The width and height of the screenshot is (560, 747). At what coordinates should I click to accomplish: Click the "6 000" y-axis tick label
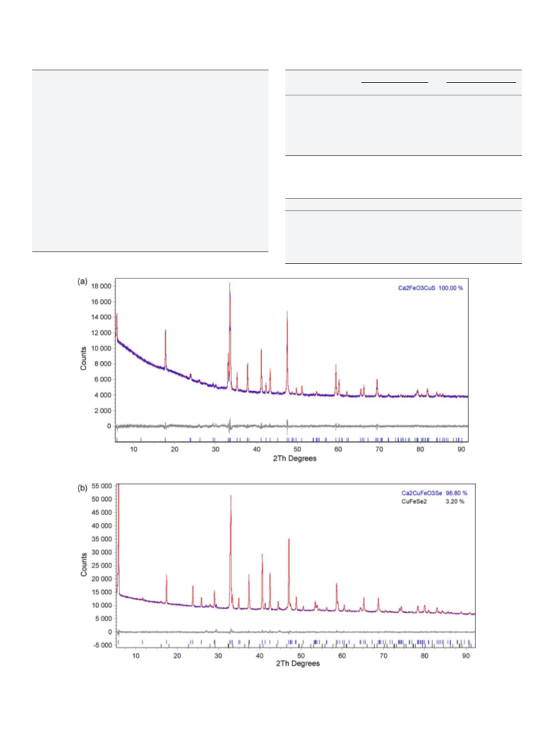(x=103, y=380)
